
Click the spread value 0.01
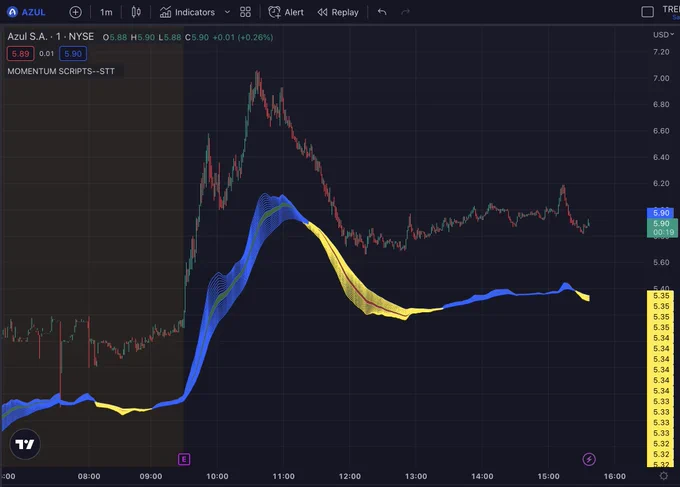click(46, 54)
